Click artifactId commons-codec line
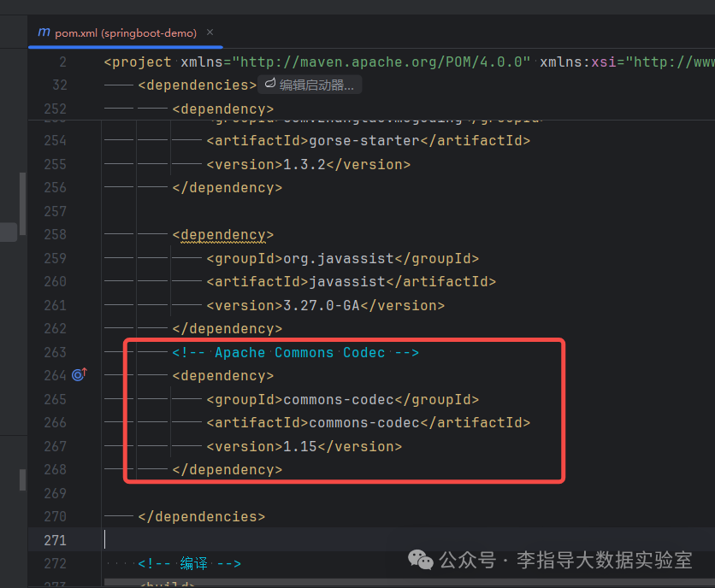 pos(369,422)
